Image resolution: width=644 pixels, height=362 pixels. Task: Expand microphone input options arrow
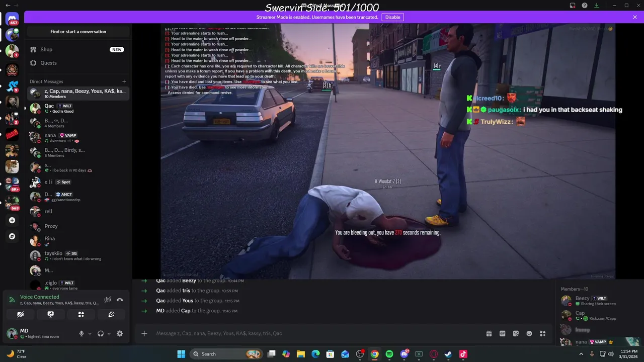pyautogui.click(x=90, y=333)
